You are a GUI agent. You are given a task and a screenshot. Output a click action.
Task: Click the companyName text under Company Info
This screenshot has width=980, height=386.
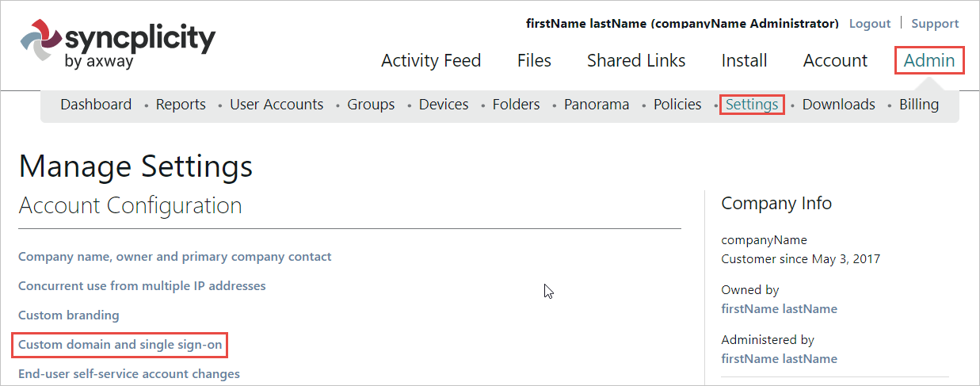coord(765,240)
